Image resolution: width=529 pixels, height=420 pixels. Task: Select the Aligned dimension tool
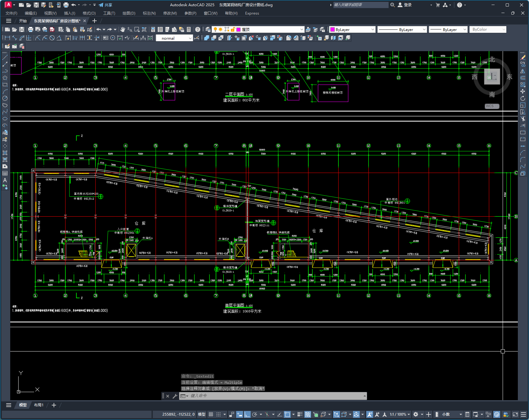coord(15,38)
